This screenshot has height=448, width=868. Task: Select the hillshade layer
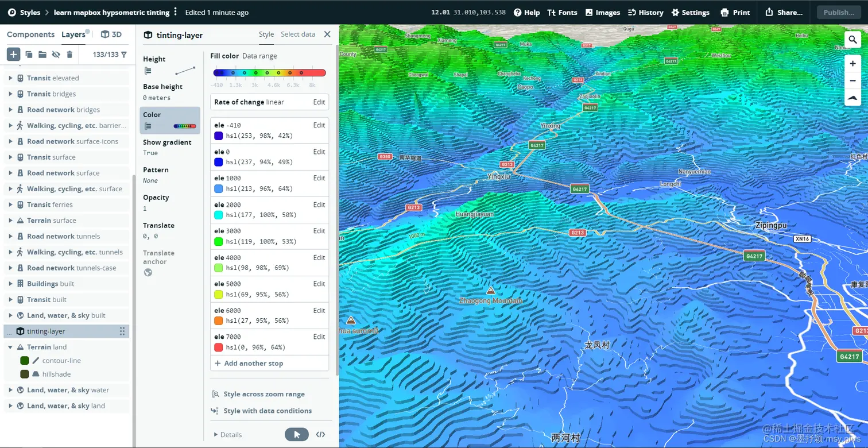pyautogui.click(x=56, y=374)
